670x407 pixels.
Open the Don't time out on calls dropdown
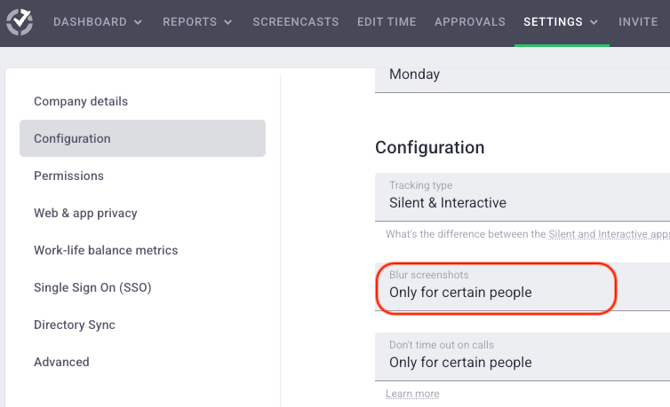click(520, 357)
